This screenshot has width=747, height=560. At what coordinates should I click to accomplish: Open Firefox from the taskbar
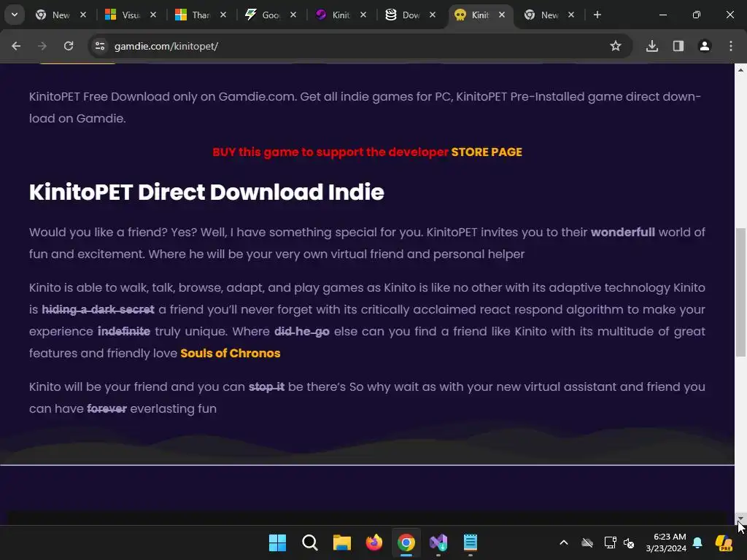coord(374,542)
